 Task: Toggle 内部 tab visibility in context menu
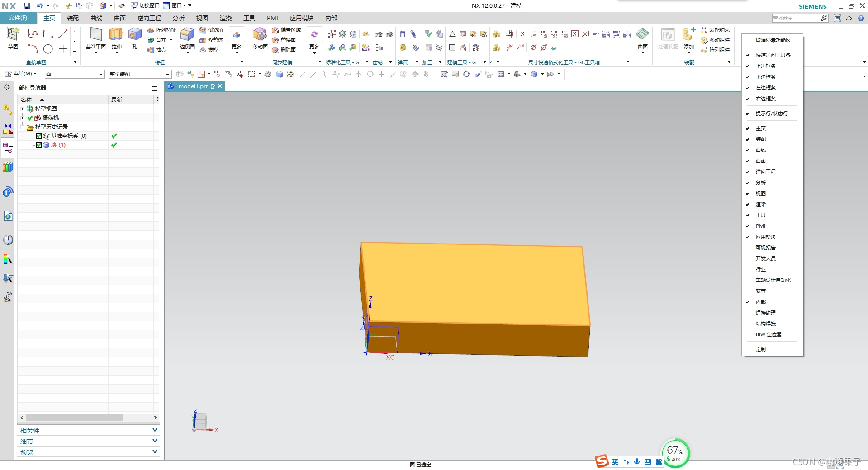click(773, 302)
